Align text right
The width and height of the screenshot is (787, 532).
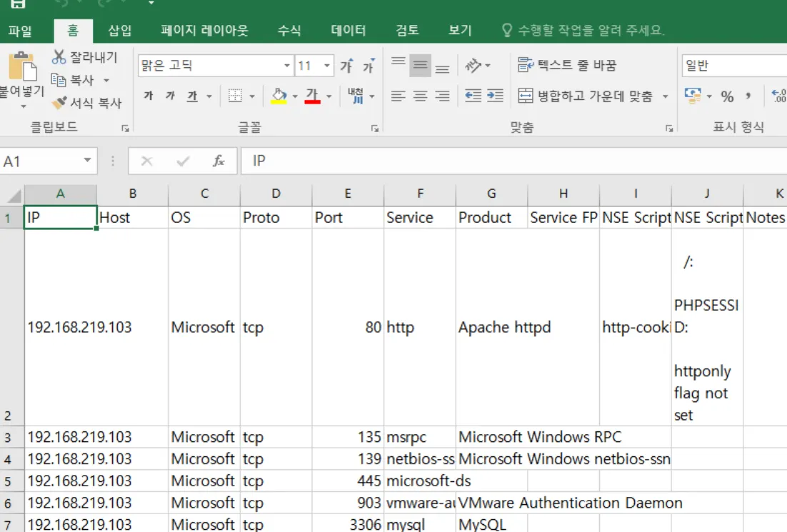click(442, 96)
